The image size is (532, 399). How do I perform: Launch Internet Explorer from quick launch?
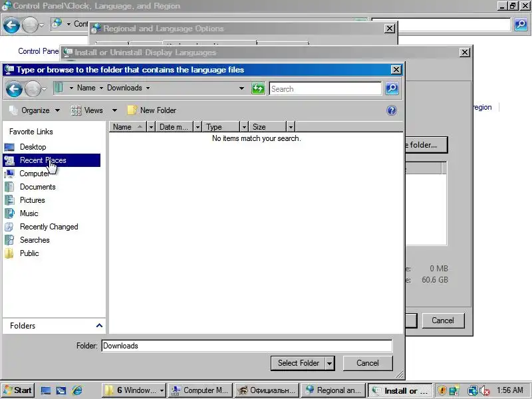coord(77,390)
